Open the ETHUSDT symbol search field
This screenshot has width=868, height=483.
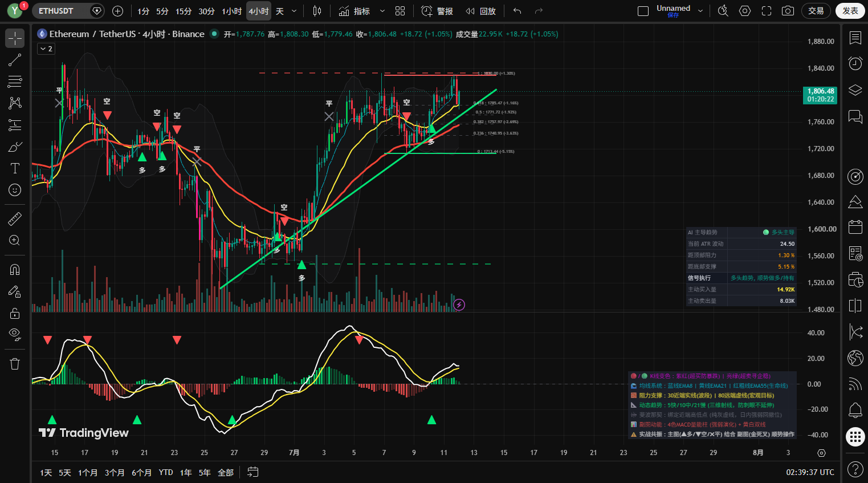click(62, 11)
